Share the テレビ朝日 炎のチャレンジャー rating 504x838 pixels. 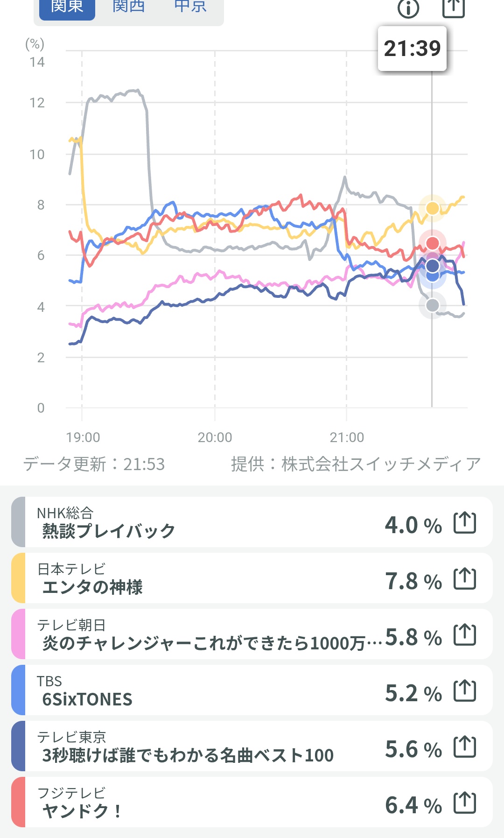coord(465,634)
